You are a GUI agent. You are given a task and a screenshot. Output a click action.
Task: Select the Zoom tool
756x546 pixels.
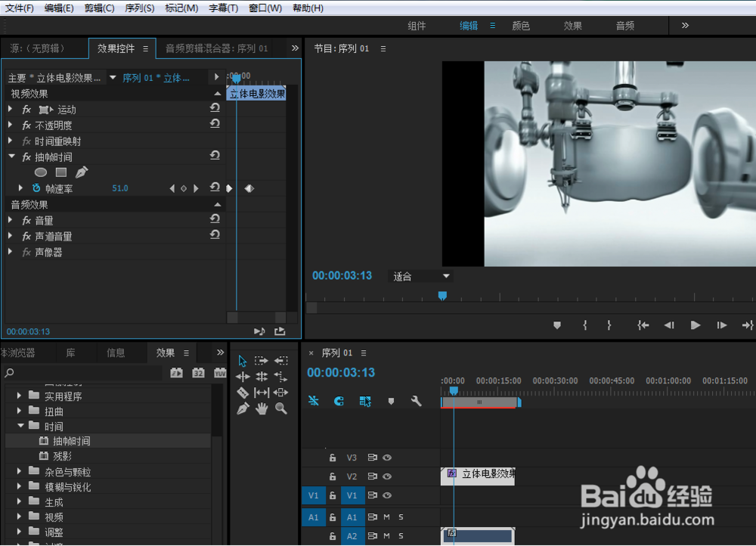click(280, 409)
